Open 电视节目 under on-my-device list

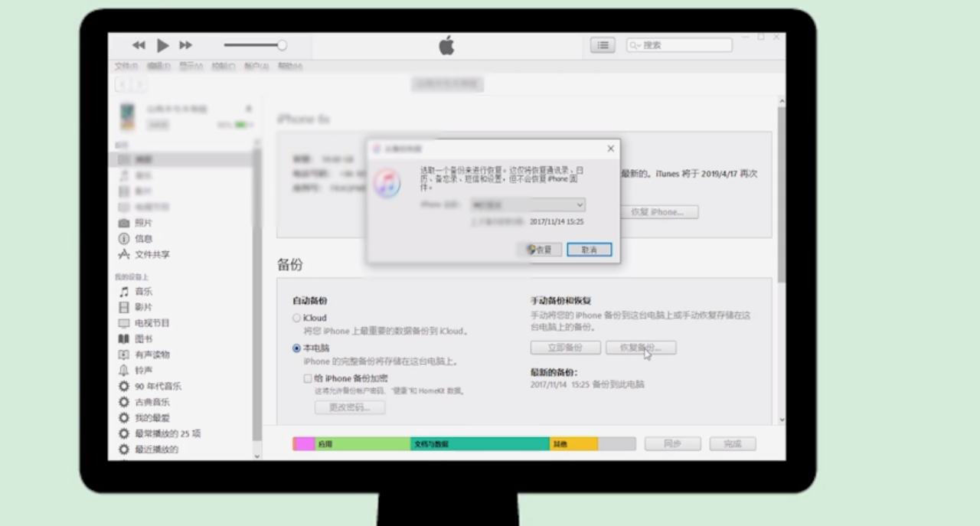pyautogui.click(x=144, y=323)
